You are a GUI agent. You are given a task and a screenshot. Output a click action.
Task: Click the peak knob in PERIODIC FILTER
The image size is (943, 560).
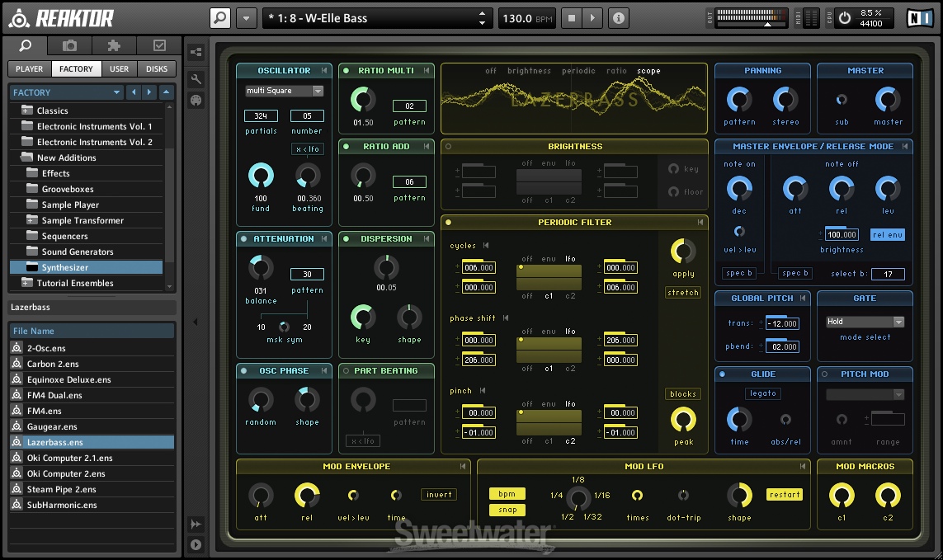point(683,419)
